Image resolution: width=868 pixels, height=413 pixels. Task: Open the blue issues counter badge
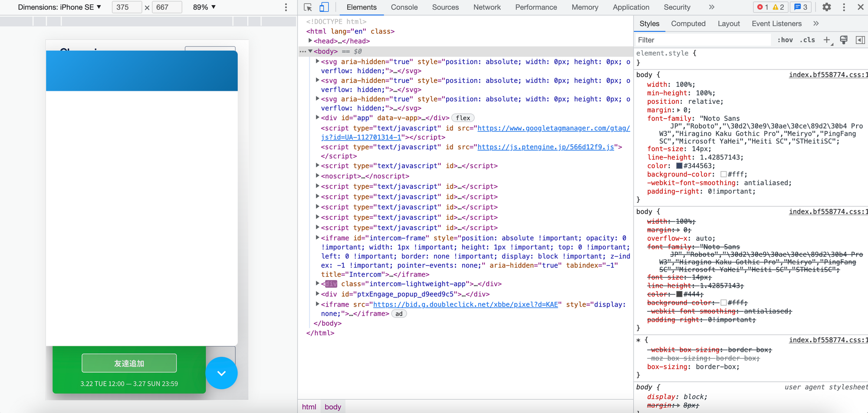801,7
